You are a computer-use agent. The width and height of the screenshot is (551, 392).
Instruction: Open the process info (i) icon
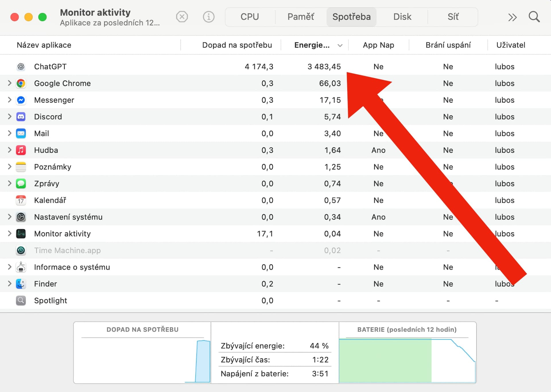209,17
